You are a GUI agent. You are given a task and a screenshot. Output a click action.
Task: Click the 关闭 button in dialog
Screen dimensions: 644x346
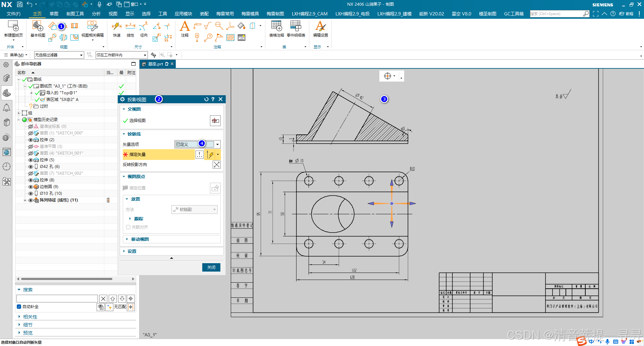pyautogui.click(x=211, y=267)
